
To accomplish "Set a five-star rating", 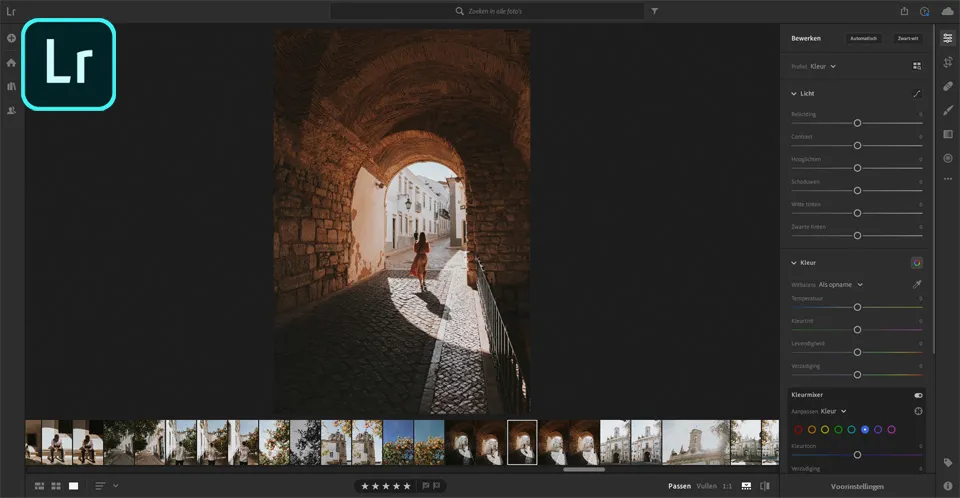I will point(407,486).
